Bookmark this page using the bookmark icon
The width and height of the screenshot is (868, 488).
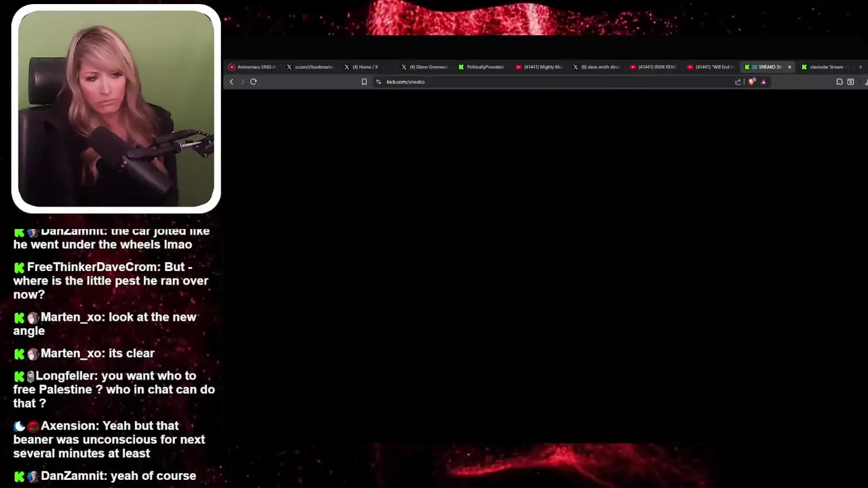(x=364, y=82)
